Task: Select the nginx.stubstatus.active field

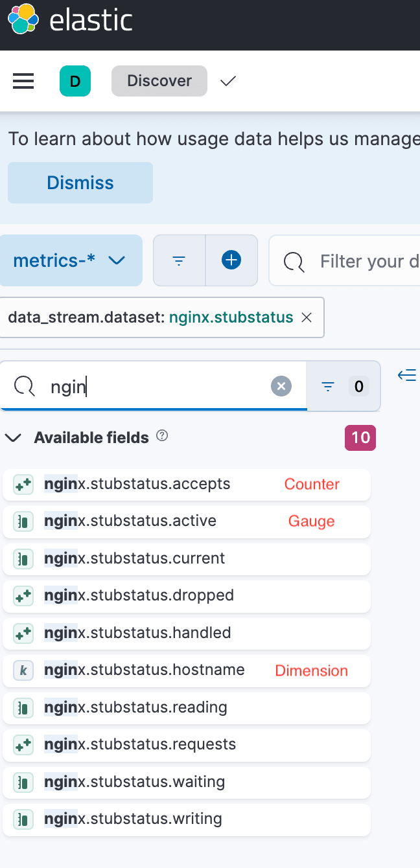Action: 130,521
